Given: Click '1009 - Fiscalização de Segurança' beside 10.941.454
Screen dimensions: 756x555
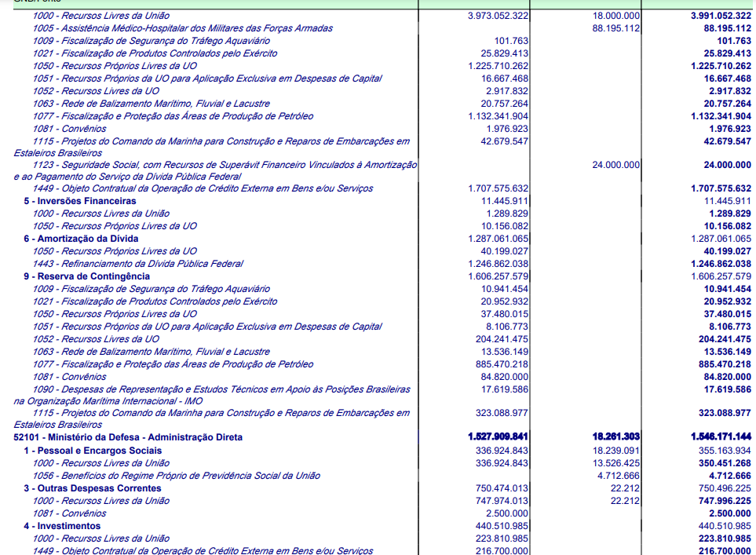Looking at the screenshot, I should tap(152, 289).
